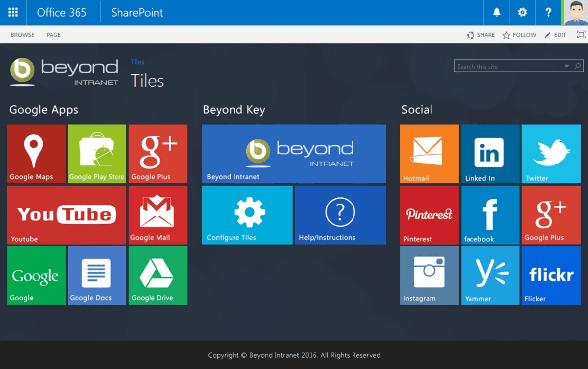Open the Hotmail tile

(x=430, y=154)
